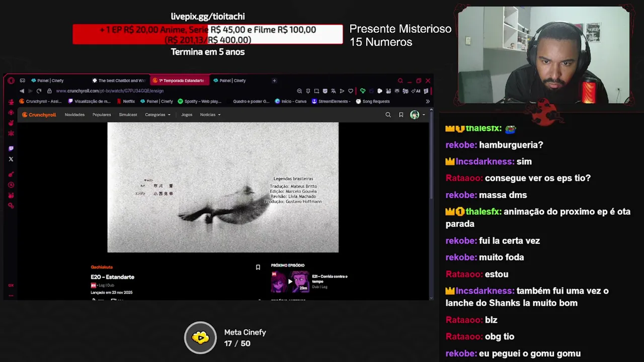The height and width of the screenshot is (362, 644).
Task: Open the shield ad-blocker icon
Action: (x=325, y=91)
